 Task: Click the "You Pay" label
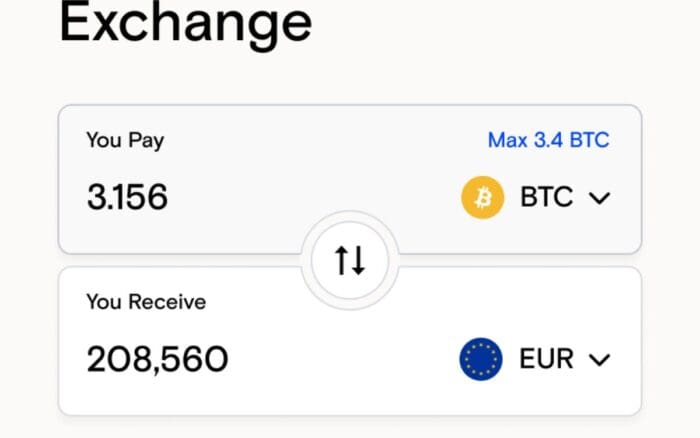point(125,140)
